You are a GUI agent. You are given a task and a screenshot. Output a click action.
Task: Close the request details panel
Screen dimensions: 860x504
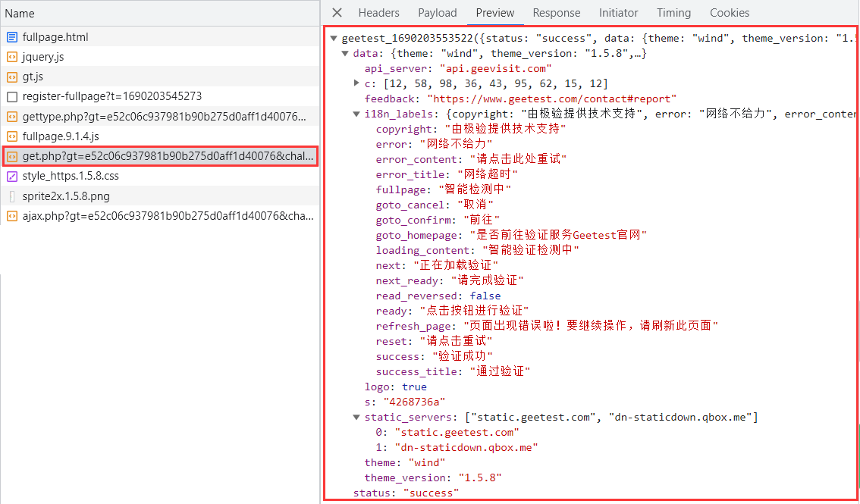337,13
